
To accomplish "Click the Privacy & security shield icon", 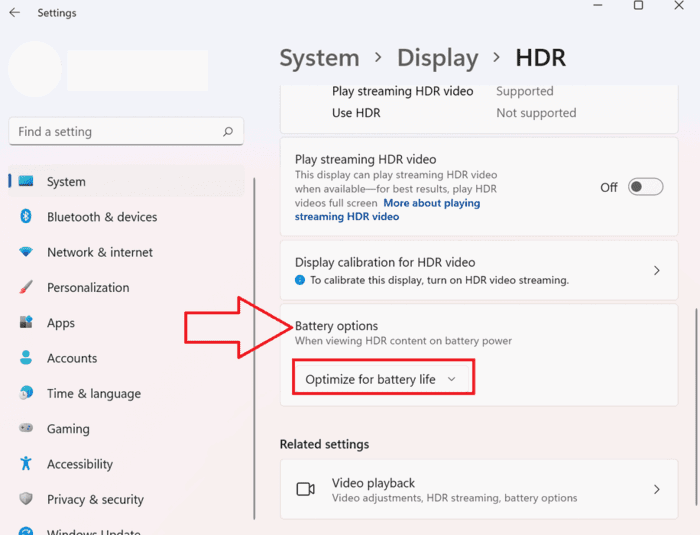I will 26,498.
